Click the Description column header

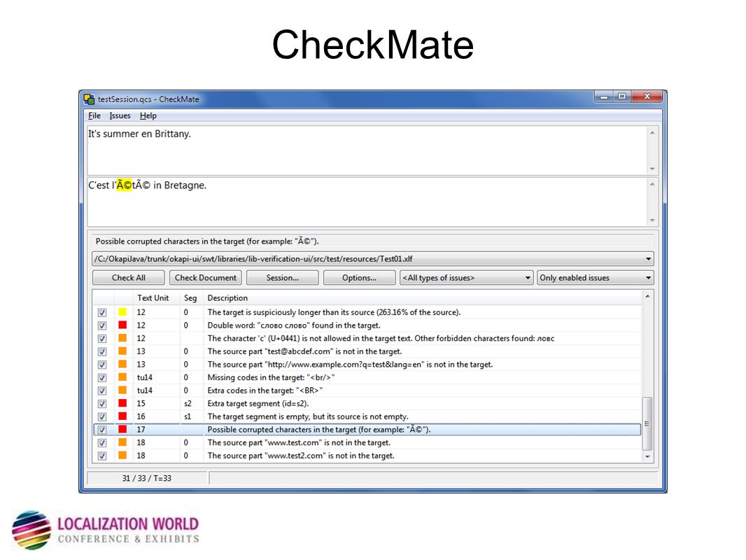click(423, 297)
